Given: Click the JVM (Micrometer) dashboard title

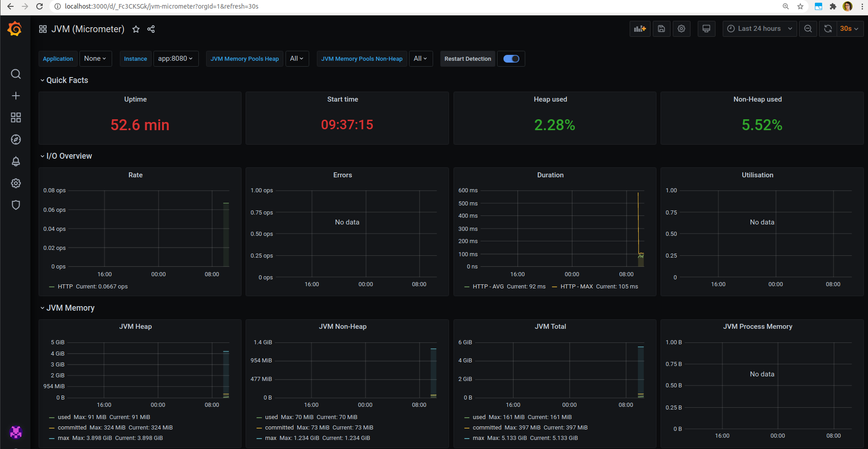Looking at the screenshot, I should coord(88,29).
